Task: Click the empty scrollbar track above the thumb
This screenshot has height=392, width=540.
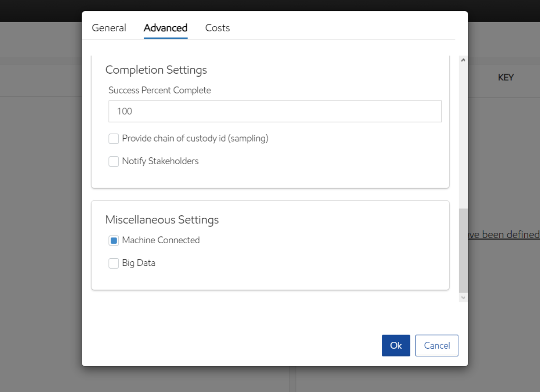Action: [x=463, y=136]
